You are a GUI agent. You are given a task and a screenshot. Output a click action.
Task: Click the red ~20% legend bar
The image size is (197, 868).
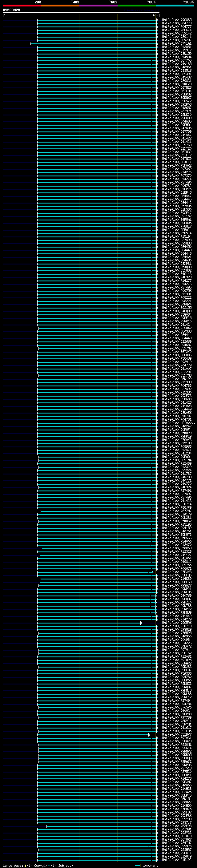coord(22,6)
